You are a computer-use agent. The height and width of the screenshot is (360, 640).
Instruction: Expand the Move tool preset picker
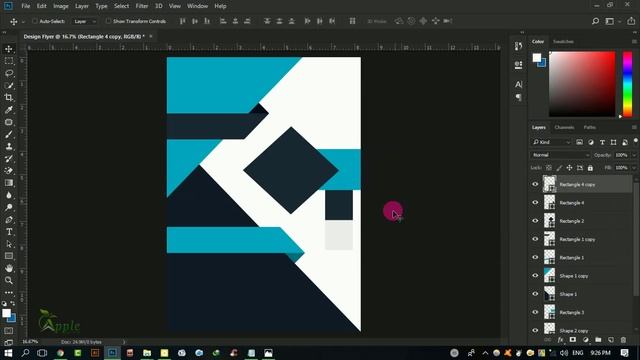click(x=23, y=21)
